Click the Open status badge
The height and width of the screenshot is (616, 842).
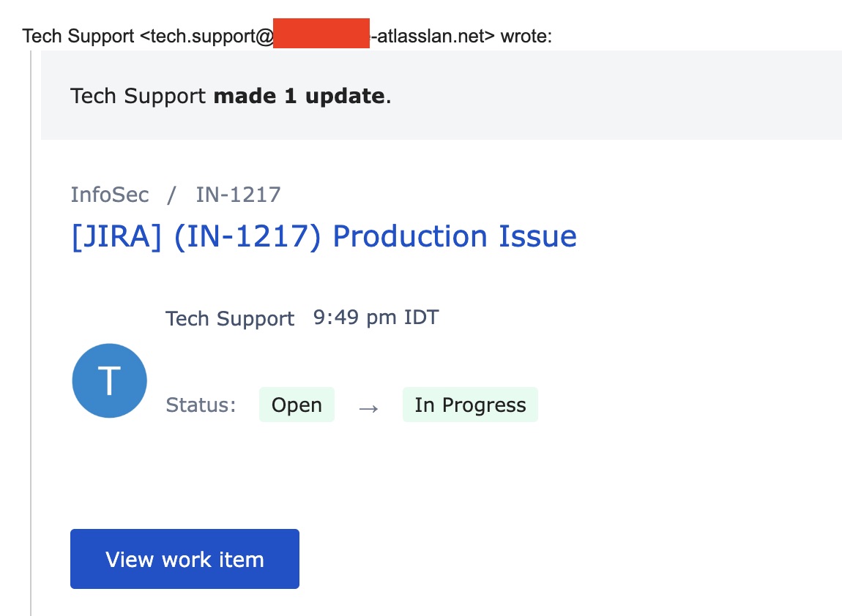pyautogui.click(x=297, y=405)
